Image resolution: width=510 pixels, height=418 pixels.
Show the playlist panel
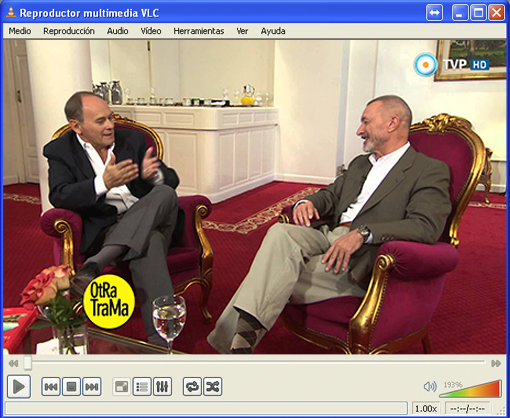tap(142, 387)
